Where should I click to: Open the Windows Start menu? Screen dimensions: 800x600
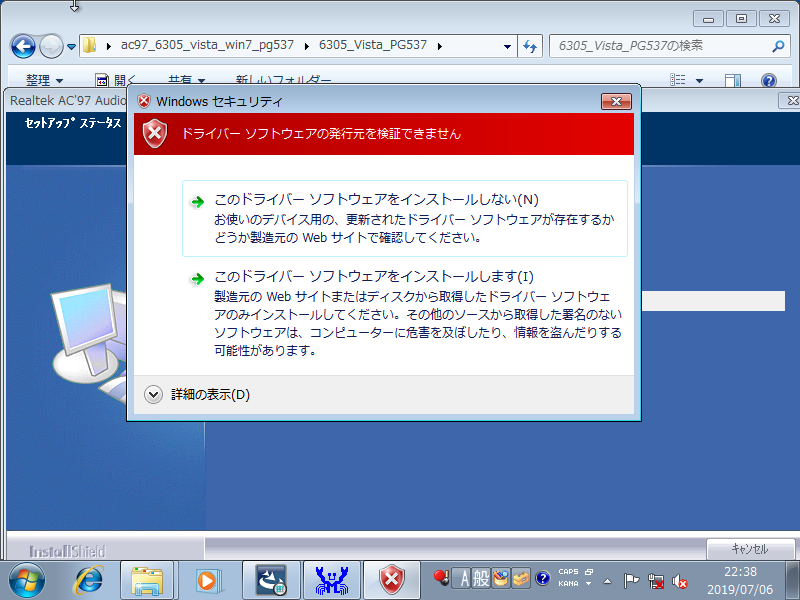(x=27, y=581)
